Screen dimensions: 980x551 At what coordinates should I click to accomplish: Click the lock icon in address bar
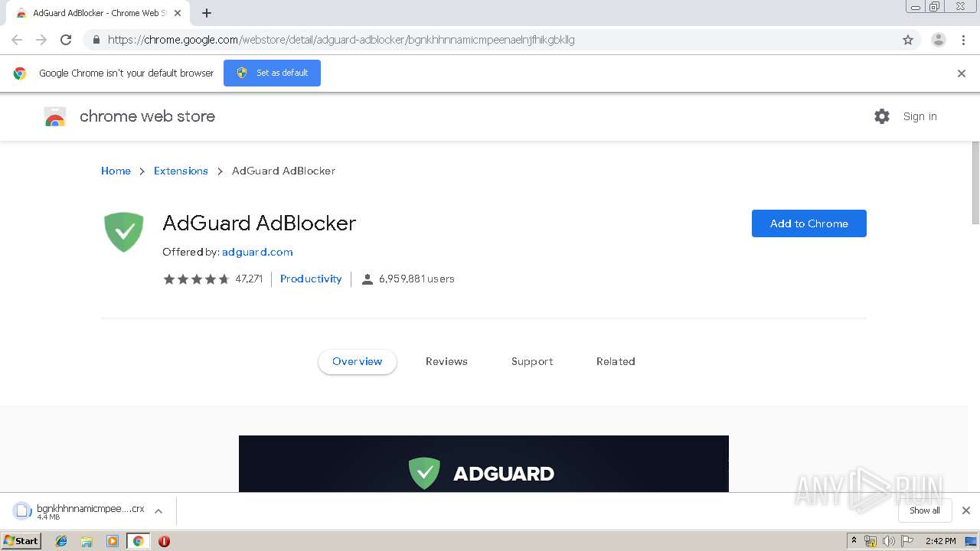tap(96, 40)
